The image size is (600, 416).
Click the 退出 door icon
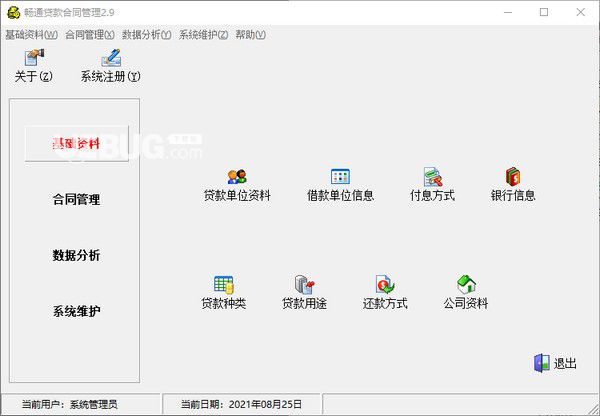pos(541,363)
